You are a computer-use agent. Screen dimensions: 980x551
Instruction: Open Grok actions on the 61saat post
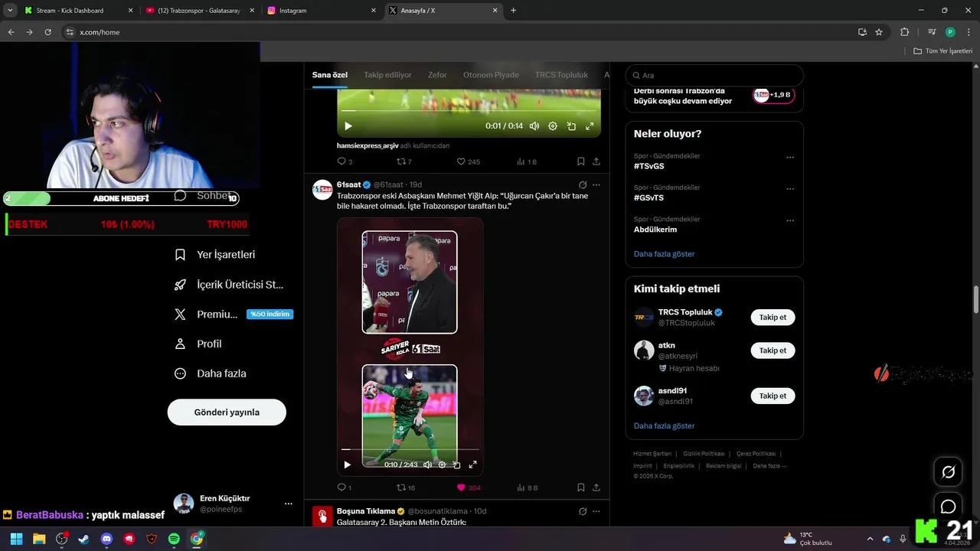point(583,184)
